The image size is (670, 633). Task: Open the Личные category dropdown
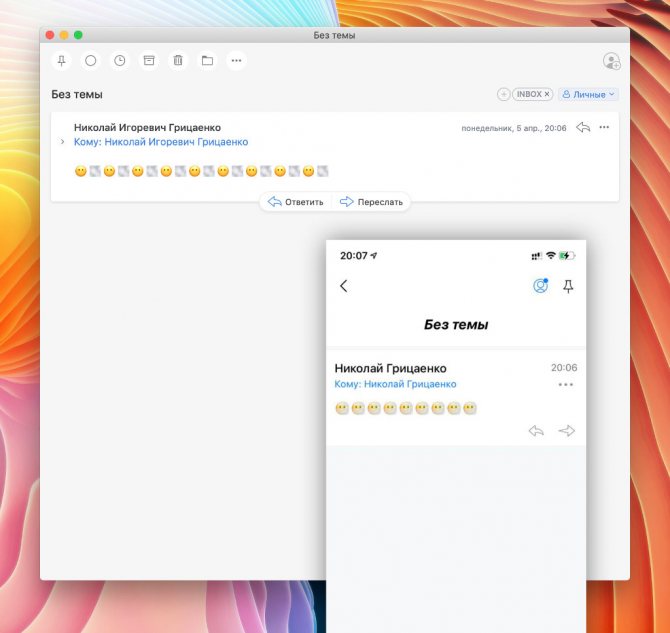[588, 94]
